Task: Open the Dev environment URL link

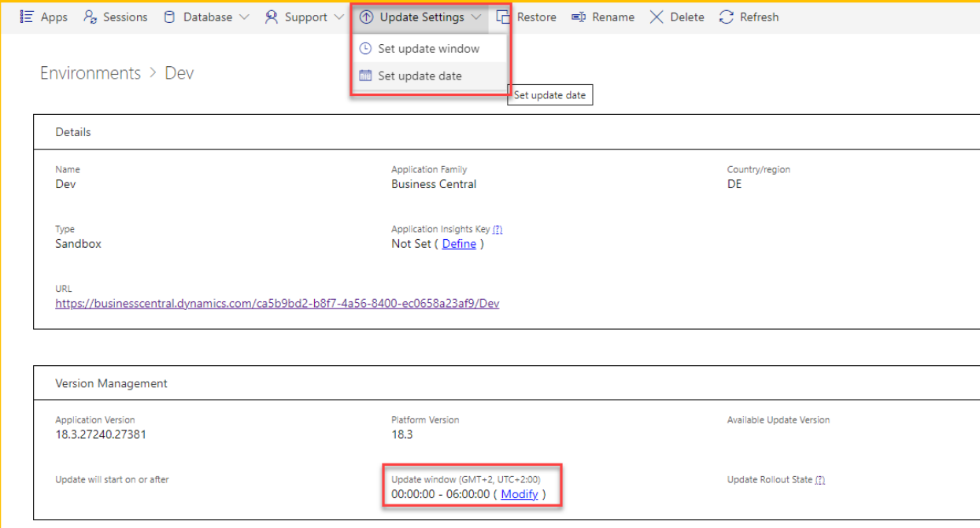Action: click(x=277, y=303)
